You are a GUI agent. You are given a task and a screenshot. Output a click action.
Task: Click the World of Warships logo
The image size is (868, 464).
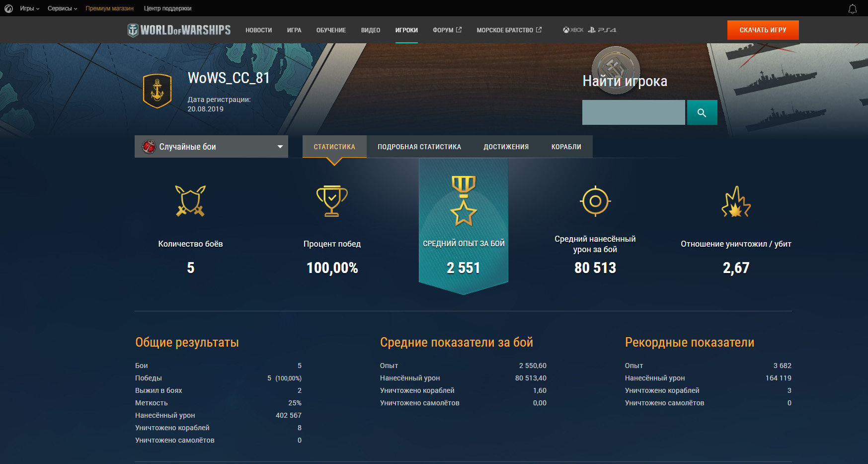pos(179,30)
